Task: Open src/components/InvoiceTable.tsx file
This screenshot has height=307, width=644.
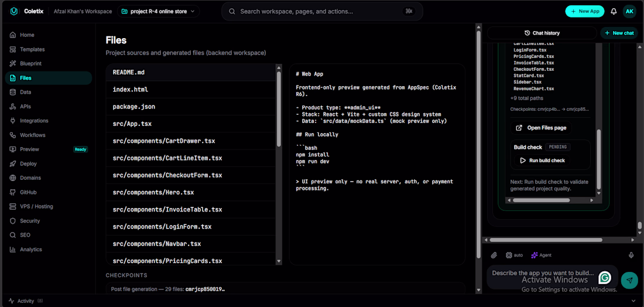Action: (x=191, y=210)
